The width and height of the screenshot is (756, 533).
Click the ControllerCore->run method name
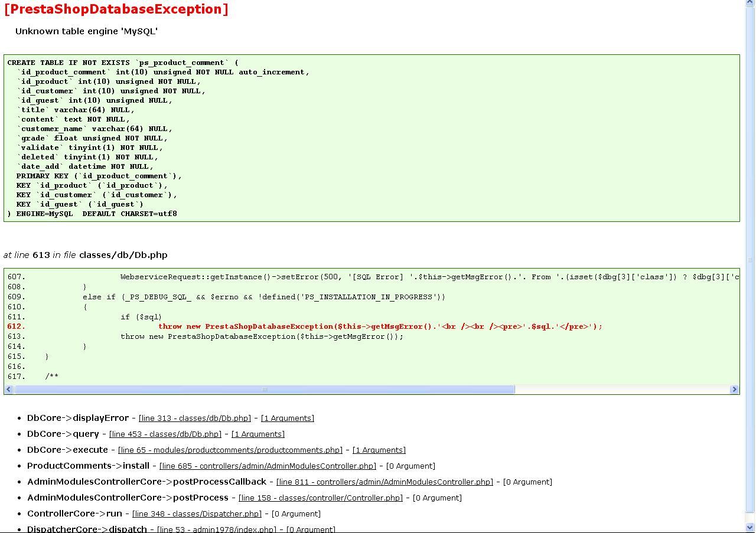coord(75,514)
